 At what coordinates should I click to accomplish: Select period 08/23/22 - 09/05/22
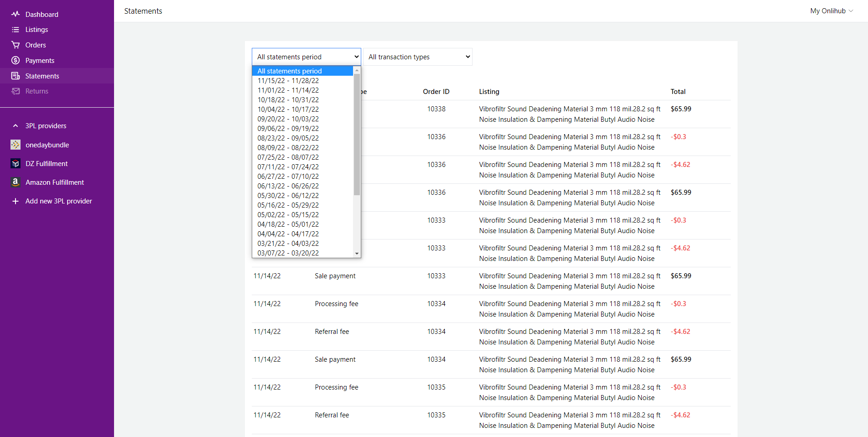[302, 138]
